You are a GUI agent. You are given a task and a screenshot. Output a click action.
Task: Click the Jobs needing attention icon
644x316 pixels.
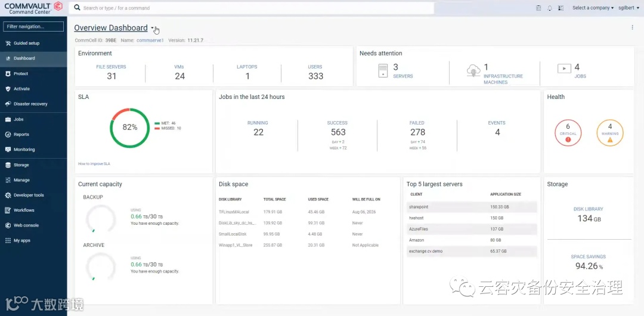pos(564,68)
